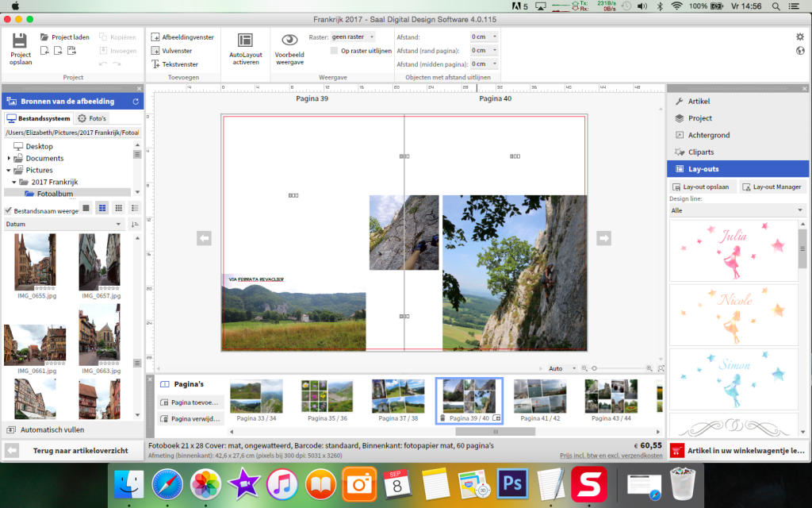Uncheck Bestandsnaam weergeven checkbox

pyautogui.click(x=9, y=210)
